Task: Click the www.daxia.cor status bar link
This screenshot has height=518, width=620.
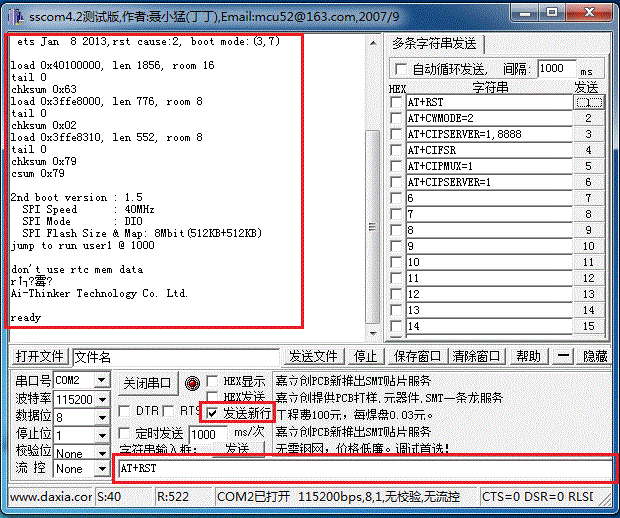Action: pos(51,497)
